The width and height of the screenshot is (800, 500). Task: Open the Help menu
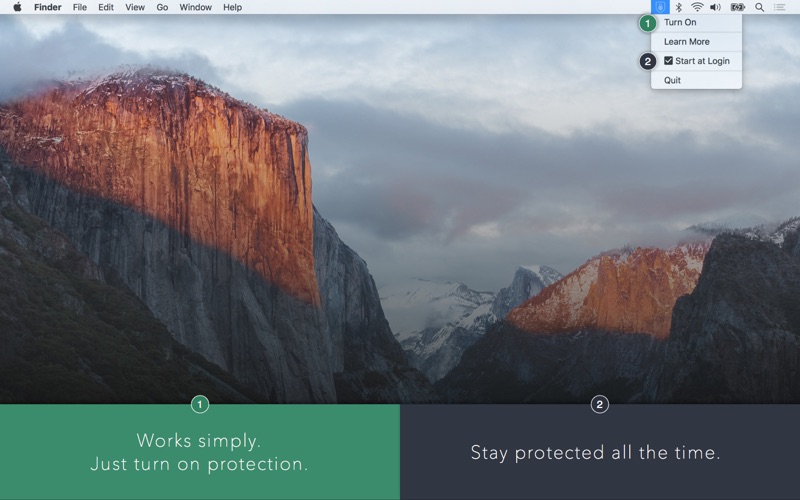pyautogui.click(x=232, y=7)
